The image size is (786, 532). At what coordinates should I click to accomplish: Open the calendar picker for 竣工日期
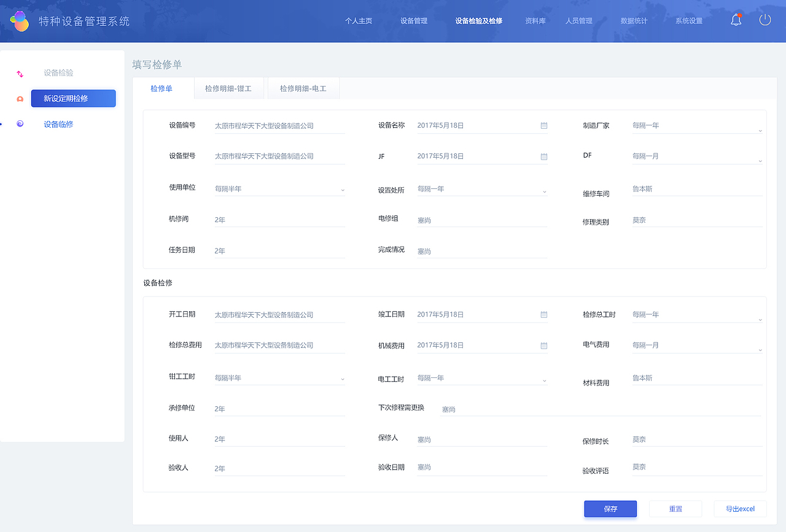(543, 314)
